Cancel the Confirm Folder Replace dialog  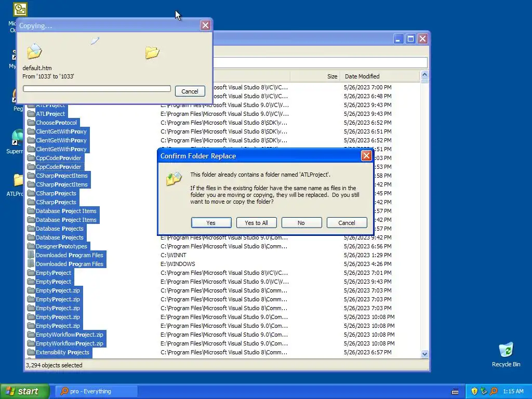pos(347,222)
